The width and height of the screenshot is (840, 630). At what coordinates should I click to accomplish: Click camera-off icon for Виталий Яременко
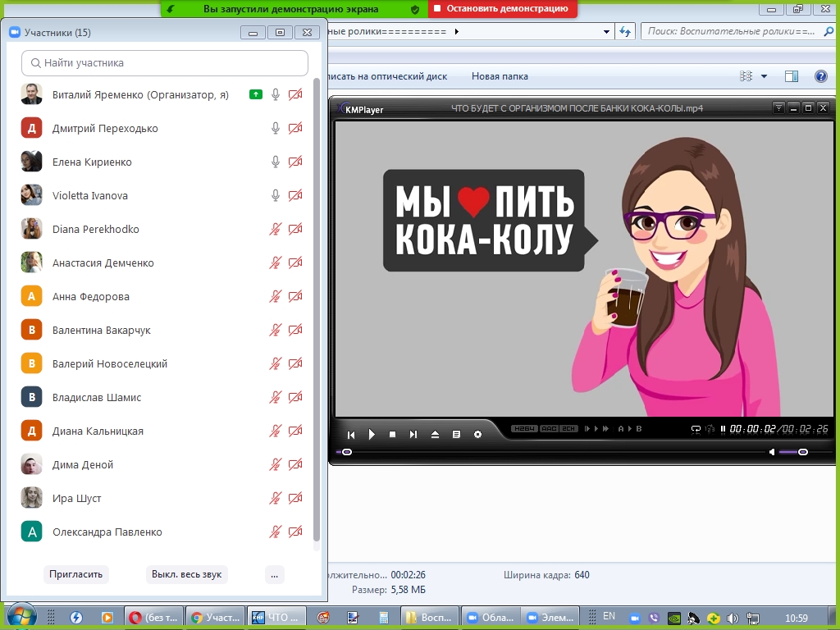pos(295,95)
